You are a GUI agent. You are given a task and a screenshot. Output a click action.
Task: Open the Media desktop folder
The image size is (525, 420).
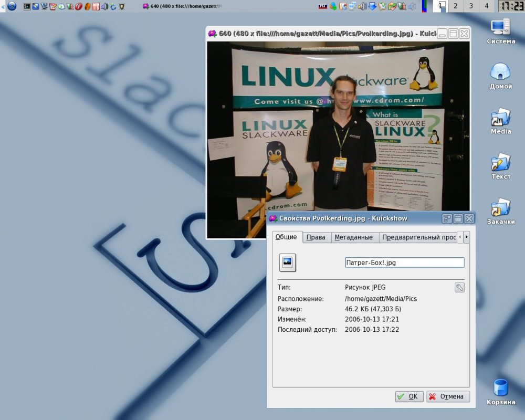click(501, 122)
